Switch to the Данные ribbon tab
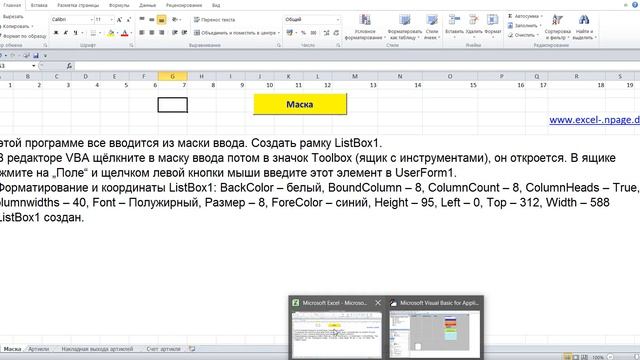The image size is (640, 360). [147, 5]
